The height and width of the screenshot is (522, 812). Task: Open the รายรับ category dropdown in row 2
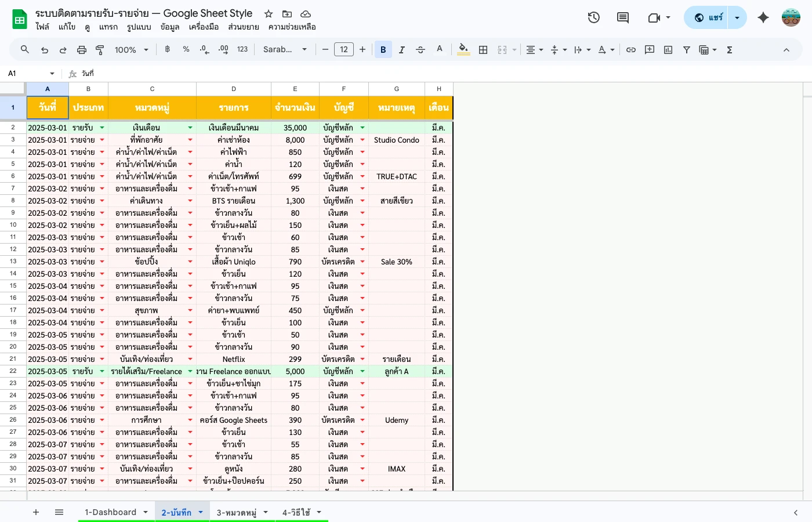click(102, 127)
